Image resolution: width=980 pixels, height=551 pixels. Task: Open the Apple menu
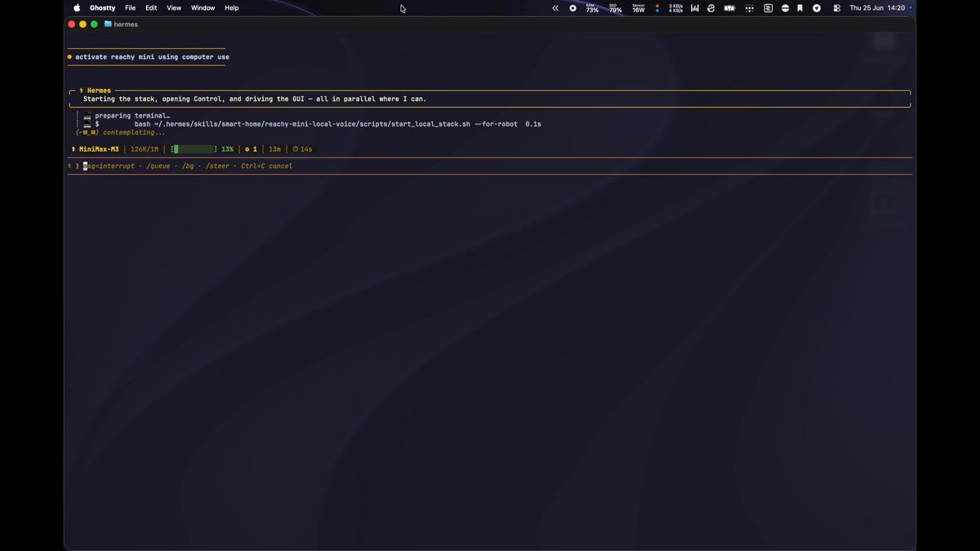77,8
